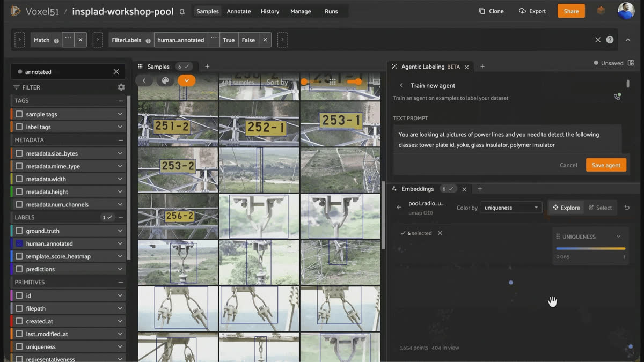
Task: Toggle the panel layout icon near Unsaved
Action: point(631,63)
